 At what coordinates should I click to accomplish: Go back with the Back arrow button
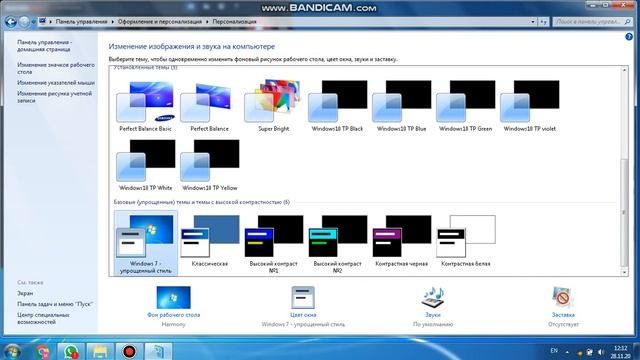pyautogui.click(x=11, y=22)
